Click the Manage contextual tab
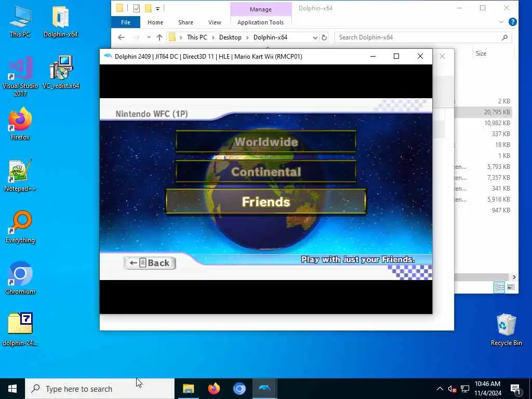The height and width of the screenshot is (399, 532). tap(261, 9)
